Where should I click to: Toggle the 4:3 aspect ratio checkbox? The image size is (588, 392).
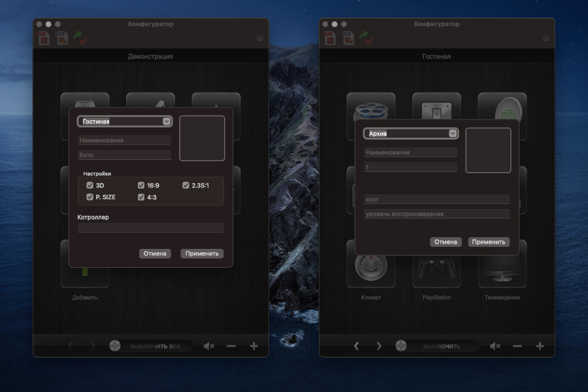(140, 196)
